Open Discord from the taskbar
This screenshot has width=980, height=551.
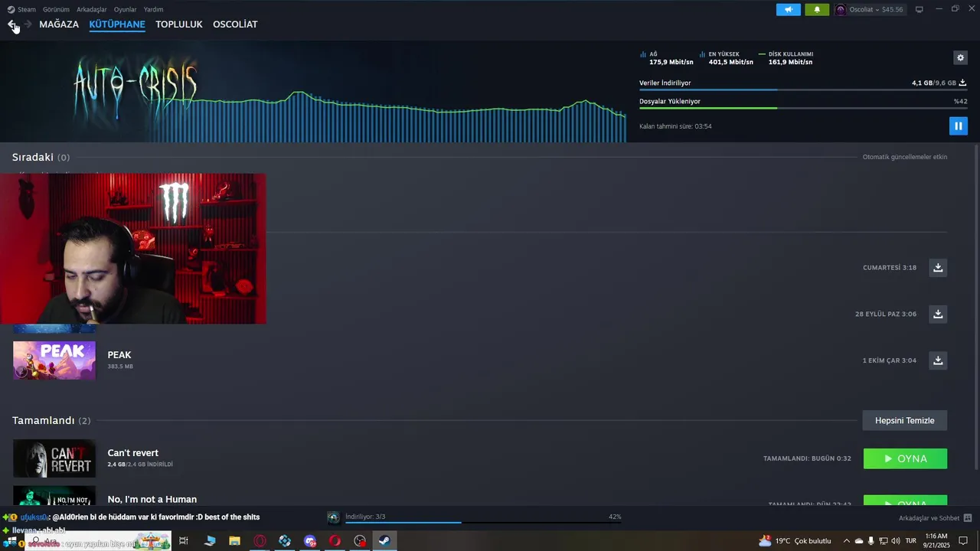coord(310,541)
